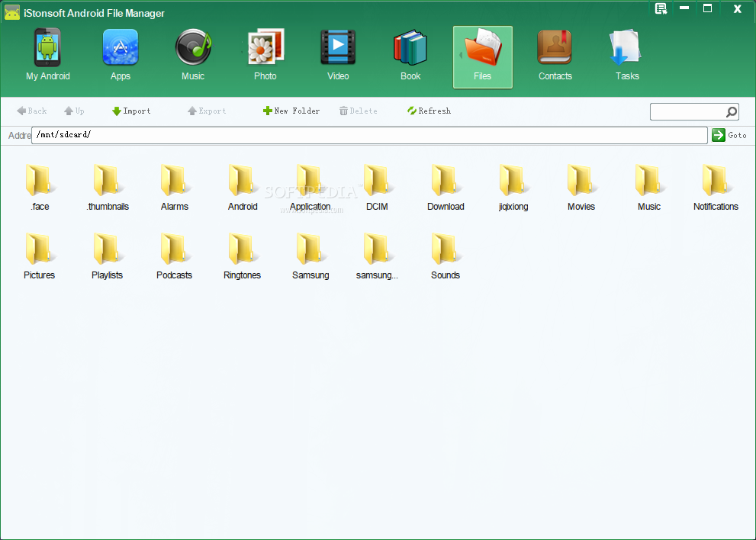The width and height of the screenshot is (756, 540).
Task: Select the Movies folder
Action: (x=581, y=188)
